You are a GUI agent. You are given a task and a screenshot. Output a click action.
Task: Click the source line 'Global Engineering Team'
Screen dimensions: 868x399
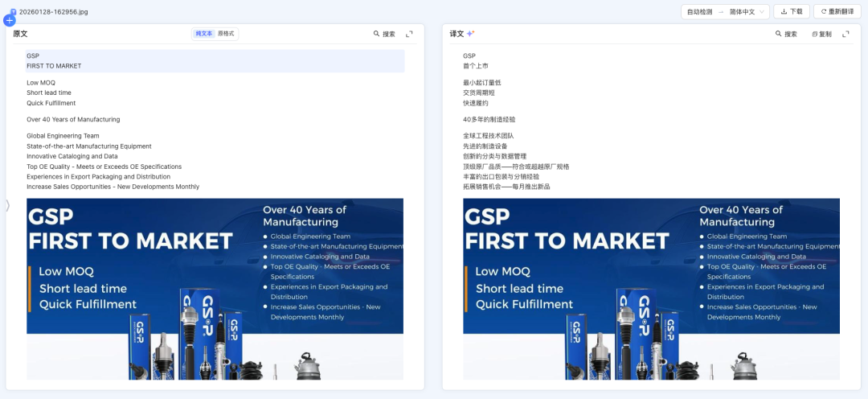pyautogui.click(x=63, y=136)
